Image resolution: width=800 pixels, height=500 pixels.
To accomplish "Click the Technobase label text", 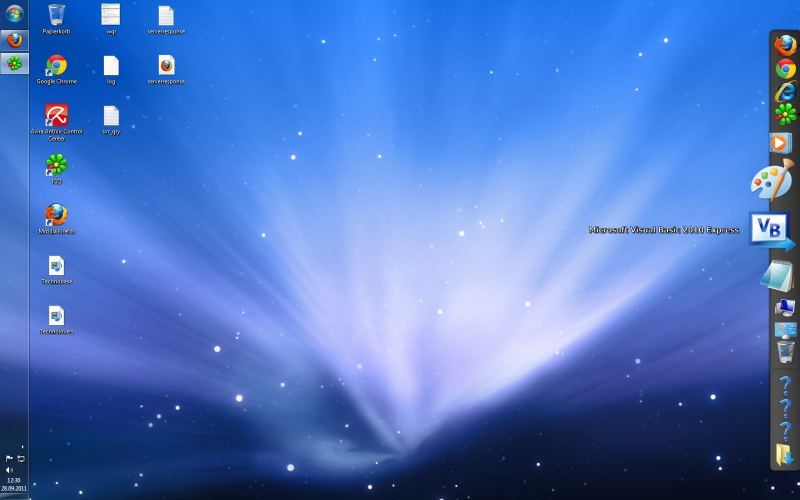I will tap(57, 282).
